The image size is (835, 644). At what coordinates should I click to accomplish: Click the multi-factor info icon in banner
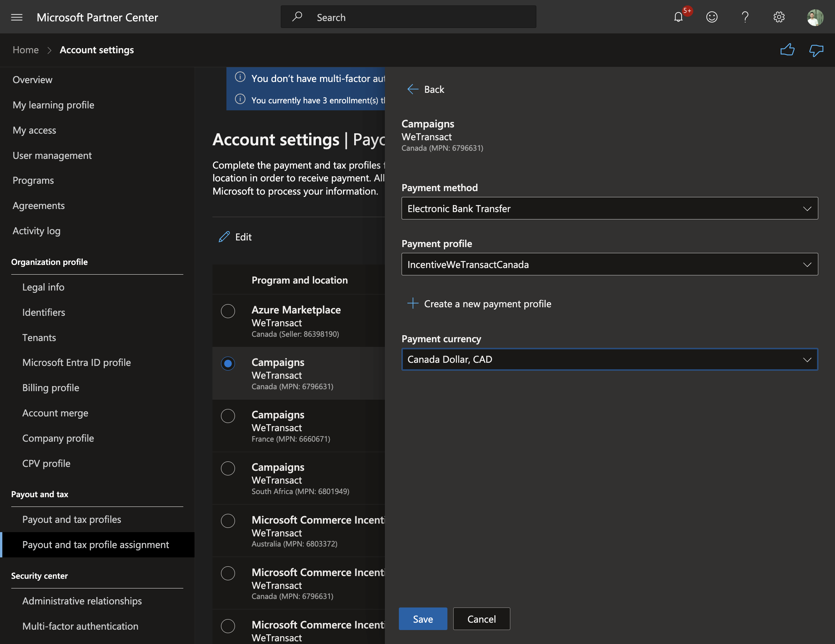[240, 77]
